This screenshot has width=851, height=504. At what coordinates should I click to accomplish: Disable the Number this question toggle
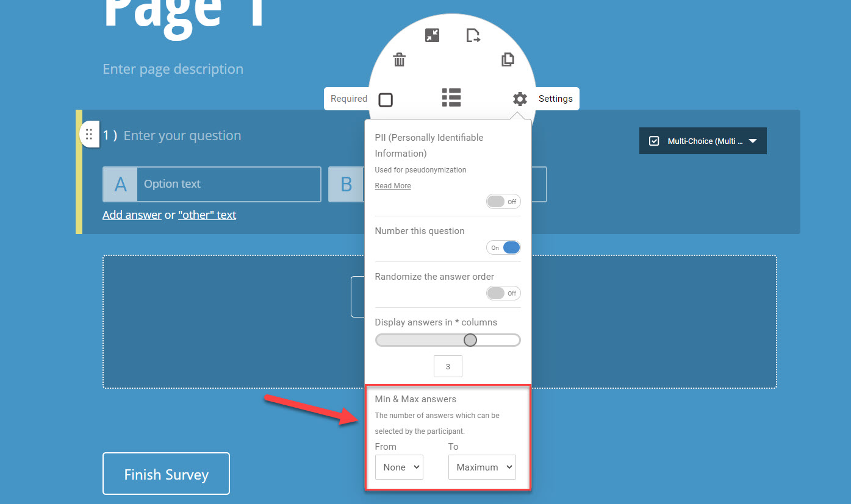click(503, 247)
